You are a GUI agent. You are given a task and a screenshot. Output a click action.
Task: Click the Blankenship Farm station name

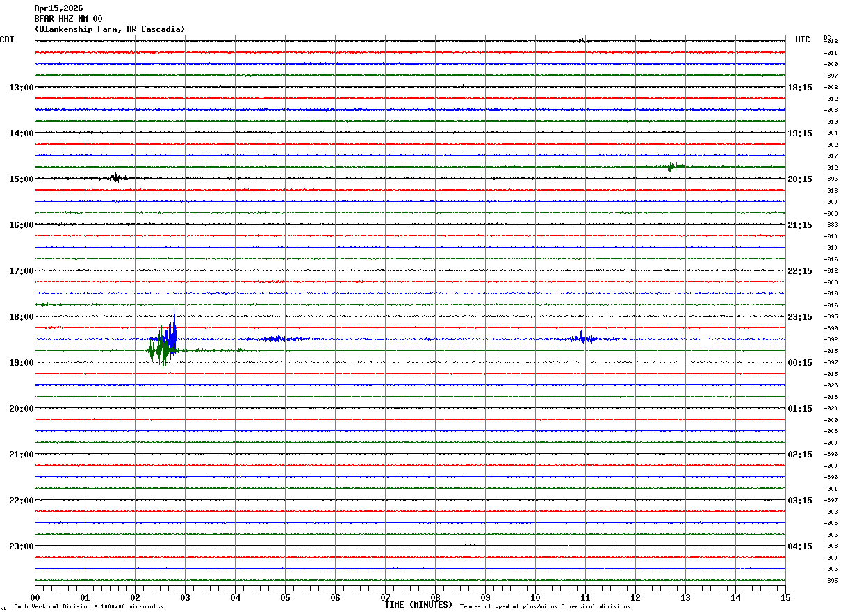point(110,29)
